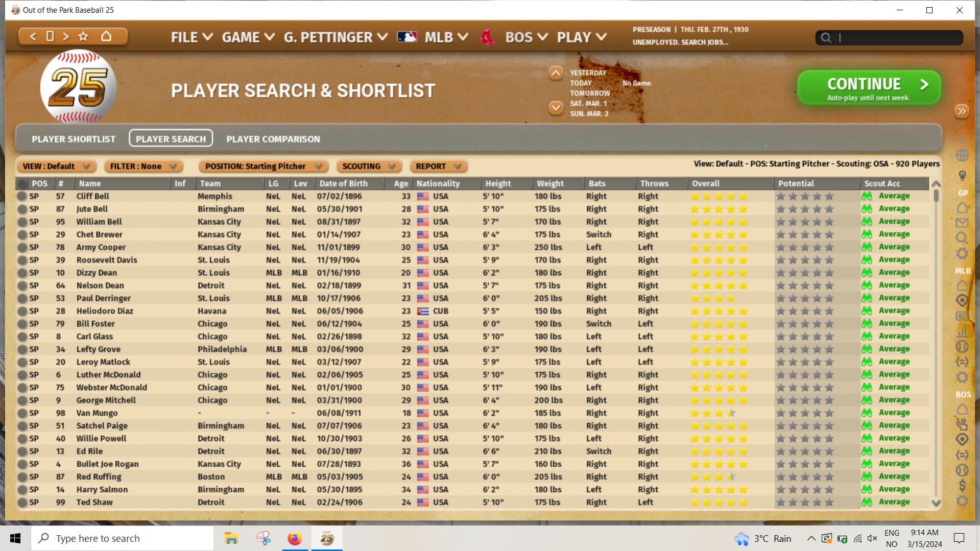The height and width of the screenshot is (551, 980).
Task: Collapse sidebar with double-arrow icon
Action: 962,111
